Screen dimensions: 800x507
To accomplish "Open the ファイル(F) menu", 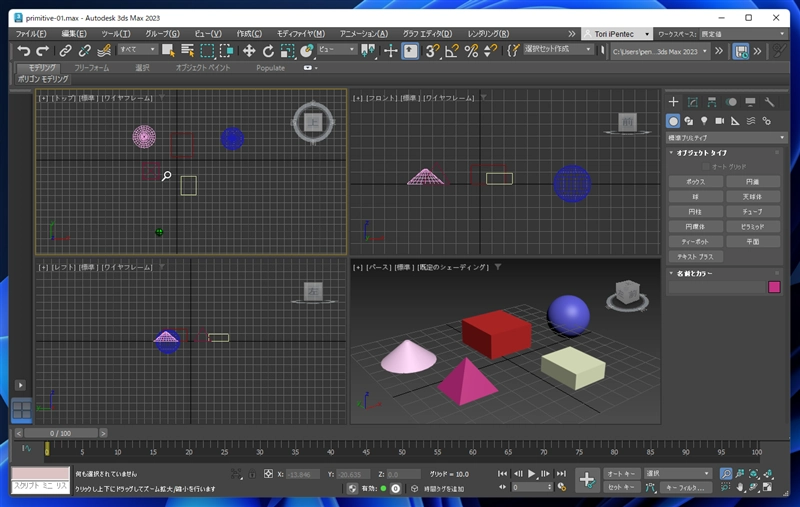I will coord(31,34).
